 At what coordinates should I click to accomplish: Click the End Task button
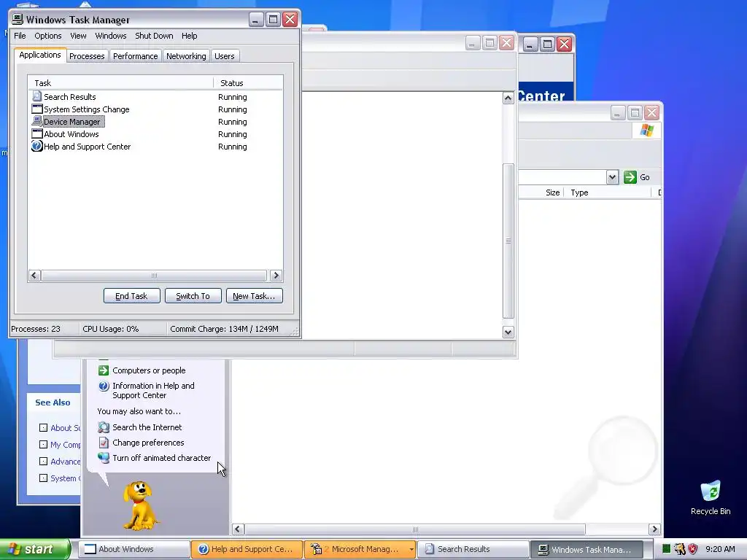(131, 296)
